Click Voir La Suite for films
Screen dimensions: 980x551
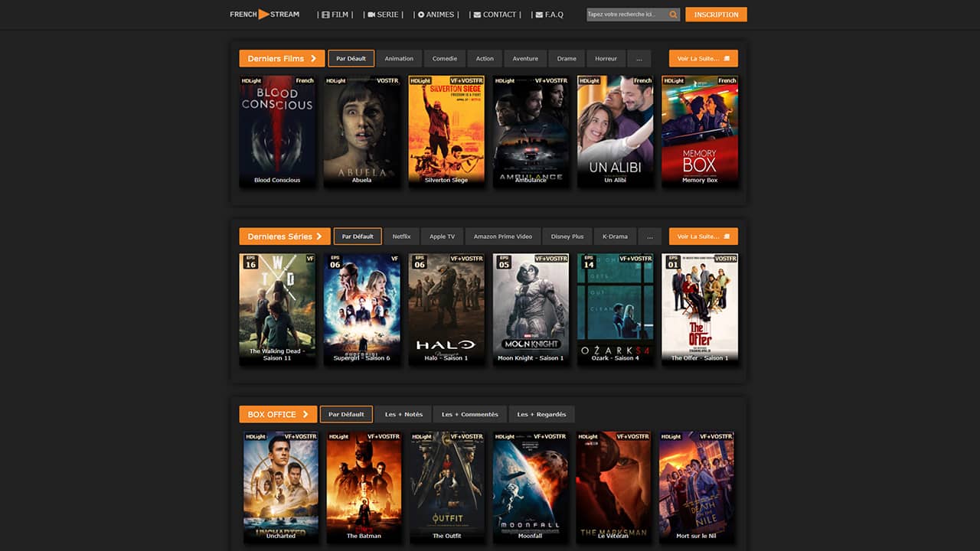point(703,59)
